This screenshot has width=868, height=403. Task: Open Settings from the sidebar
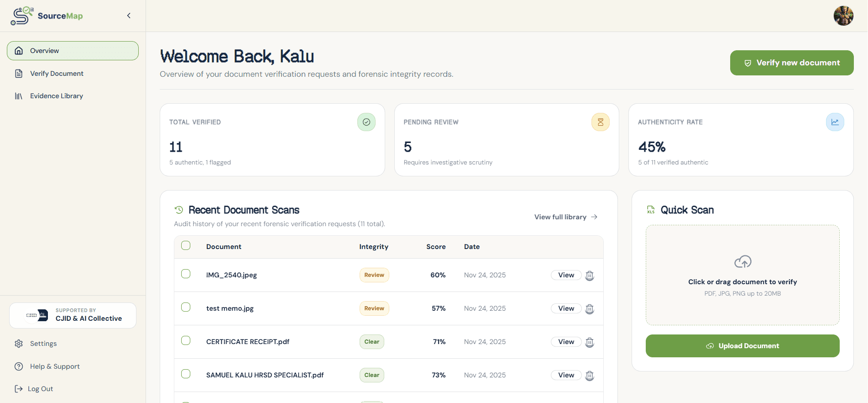(x=73, y=344)
